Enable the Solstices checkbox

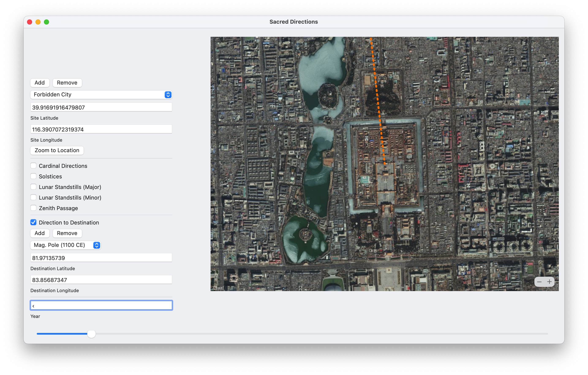tap(33, 176)
